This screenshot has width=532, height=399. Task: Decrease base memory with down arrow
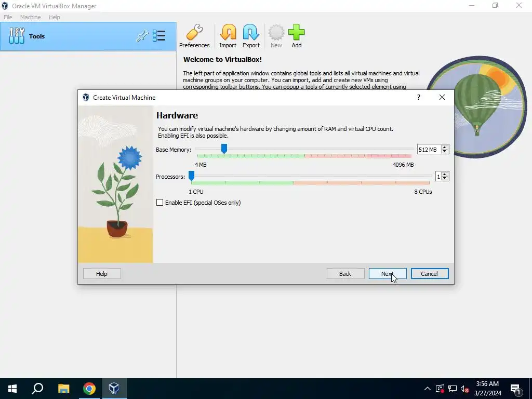click(x=445, y=151)
